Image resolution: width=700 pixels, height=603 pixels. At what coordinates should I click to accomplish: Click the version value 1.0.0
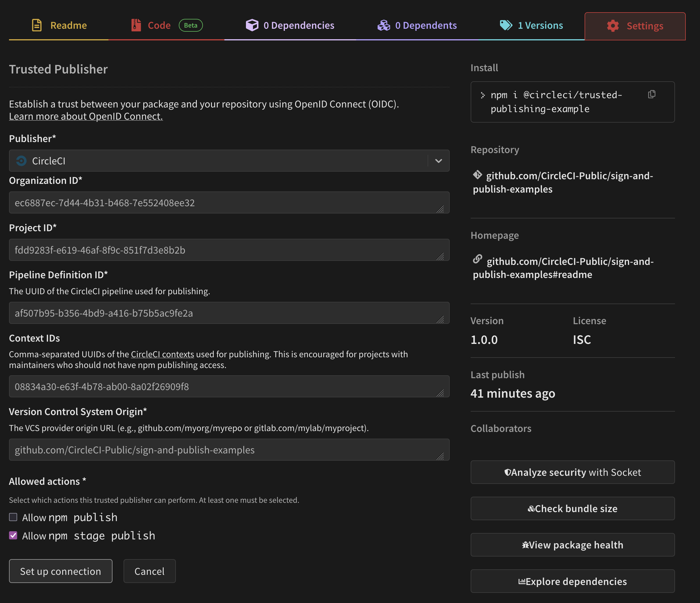484,340
